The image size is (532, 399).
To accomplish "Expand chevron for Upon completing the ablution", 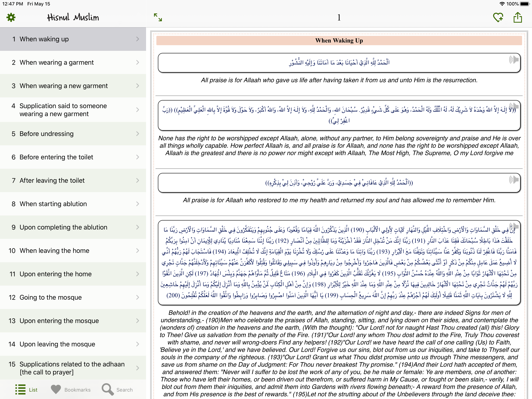I will click(137, 227).
